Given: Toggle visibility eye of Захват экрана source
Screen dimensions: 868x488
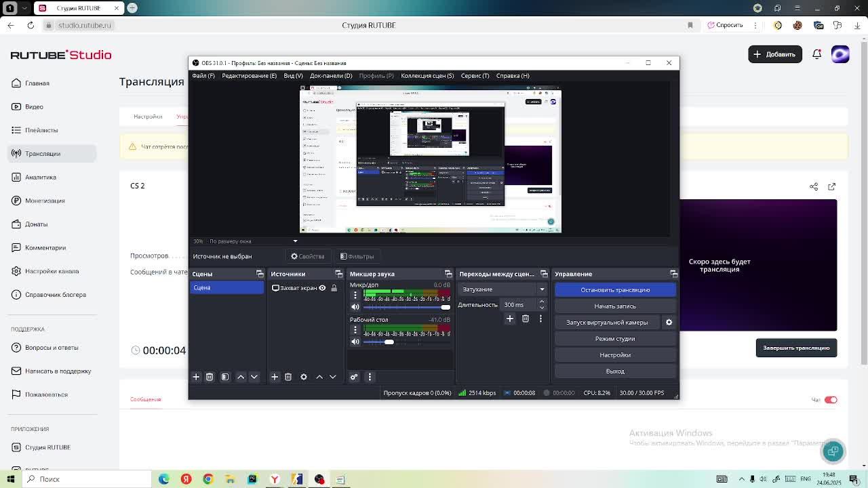Looking at the screenshot, I should [x=322, y=288].
